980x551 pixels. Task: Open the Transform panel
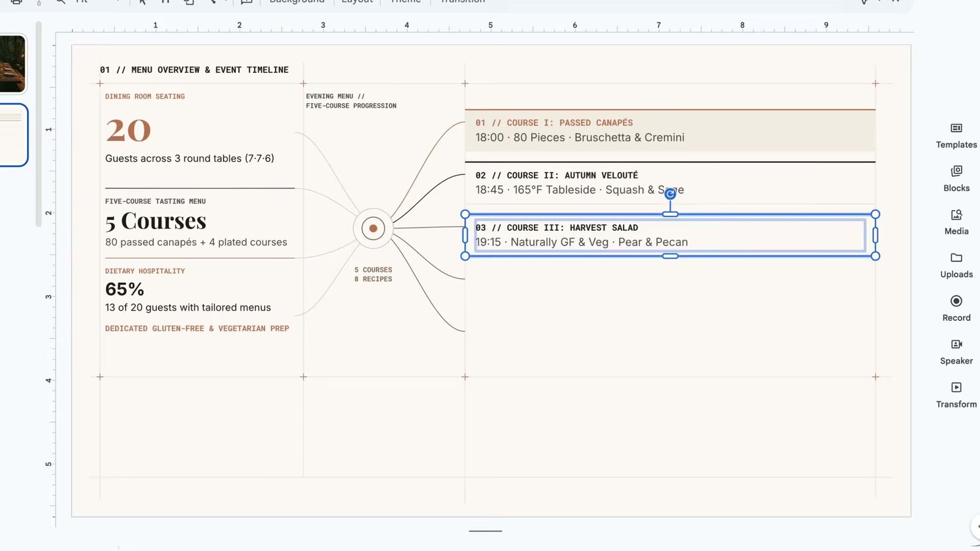pyautogui.click(x=956, y=395)
